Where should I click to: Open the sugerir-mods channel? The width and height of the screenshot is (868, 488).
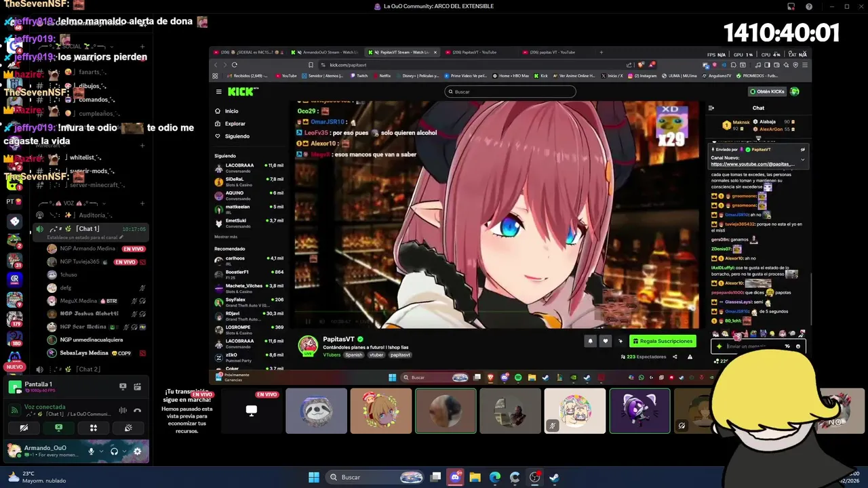[x=92, y=171]
